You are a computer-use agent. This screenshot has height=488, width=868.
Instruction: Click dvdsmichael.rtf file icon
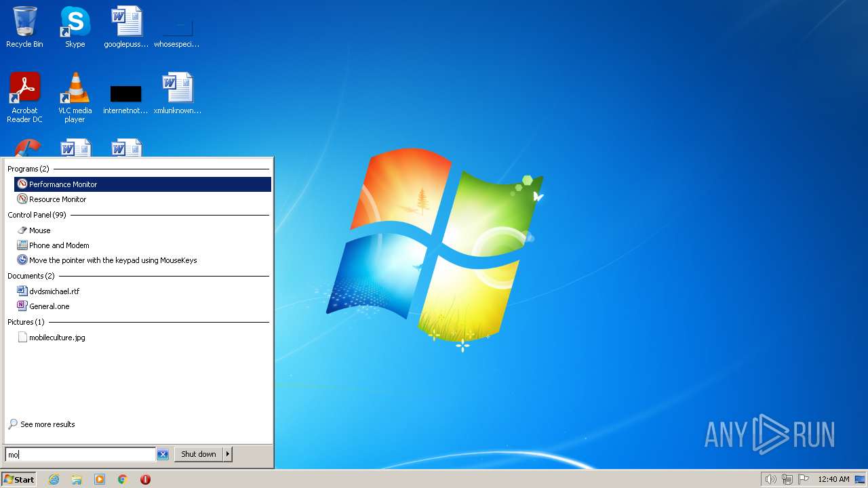pos(22,291)
